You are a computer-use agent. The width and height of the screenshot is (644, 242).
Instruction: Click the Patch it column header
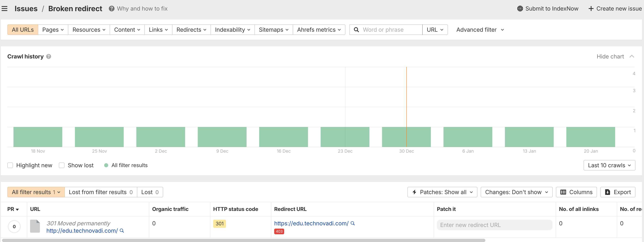446,209
